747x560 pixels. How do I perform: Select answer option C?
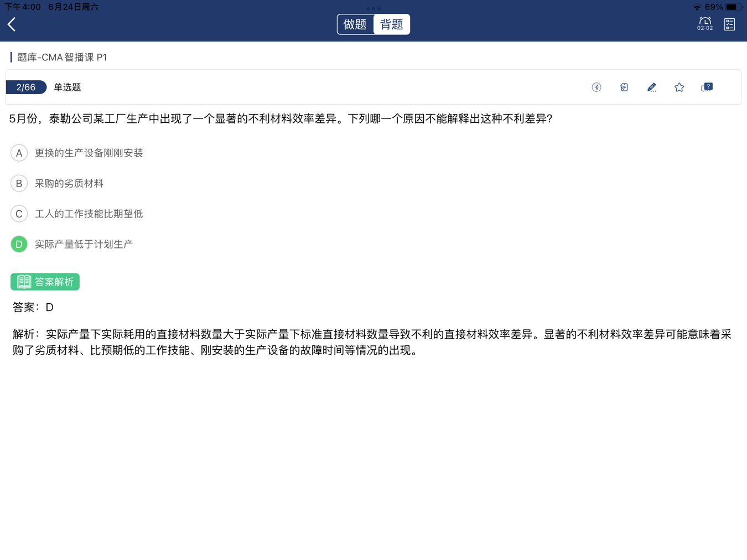click(x=19, y=214)
